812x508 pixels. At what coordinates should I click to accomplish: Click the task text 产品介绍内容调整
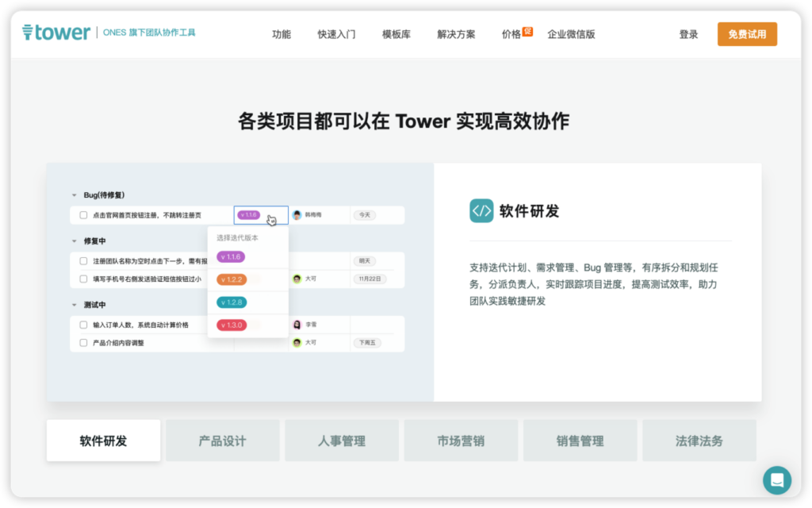(118, 343)
